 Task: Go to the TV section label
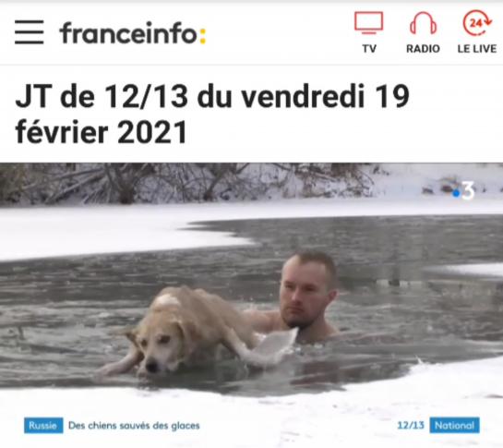coord(369,49)
